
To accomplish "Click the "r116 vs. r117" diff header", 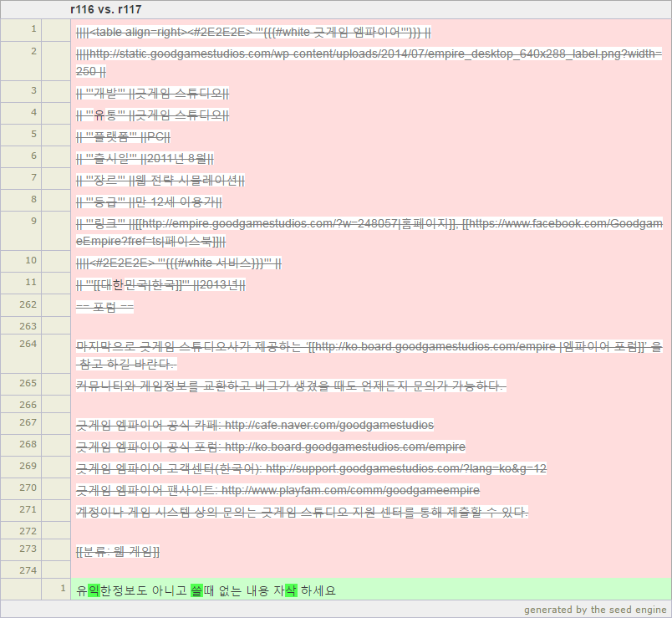I will click(x=106, y=9).
